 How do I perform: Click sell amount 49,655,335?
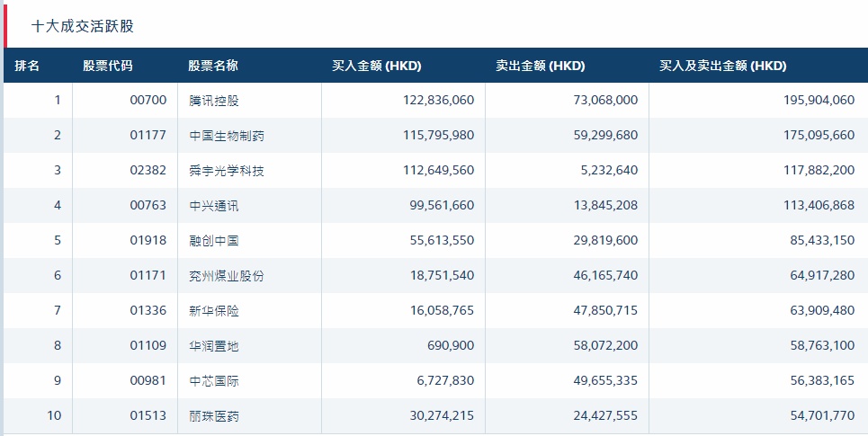605,380
